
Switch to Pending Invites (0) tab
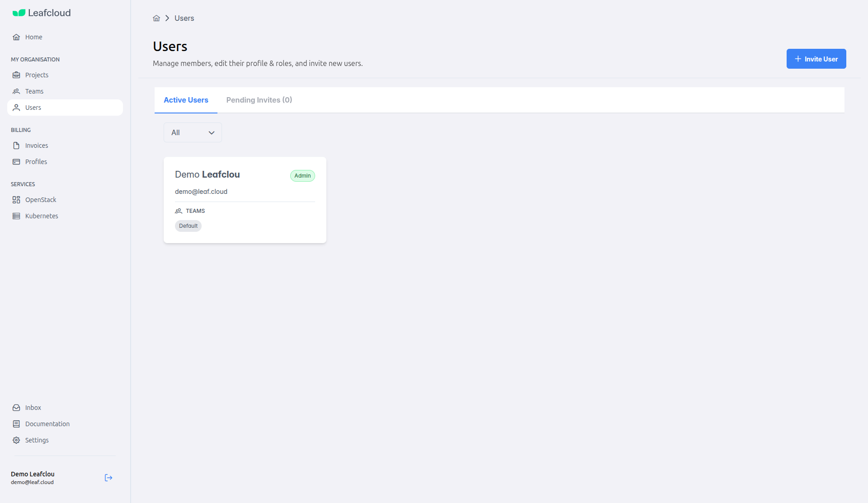pyautogui.click(x=259, y=100)
